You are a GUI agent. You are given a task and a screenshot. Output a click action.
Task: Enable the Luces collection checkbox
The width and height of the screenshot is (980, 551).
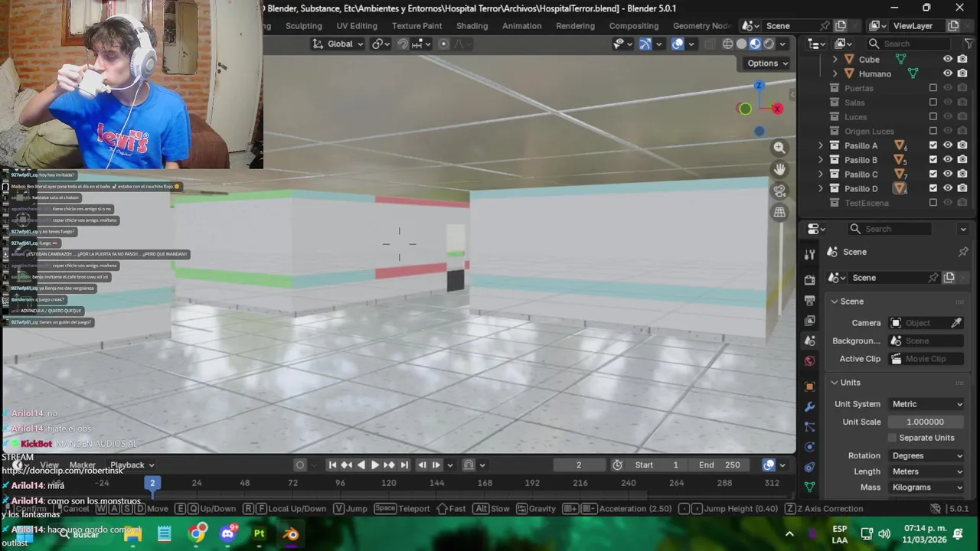pyautogui.click(x=933, y=117)
